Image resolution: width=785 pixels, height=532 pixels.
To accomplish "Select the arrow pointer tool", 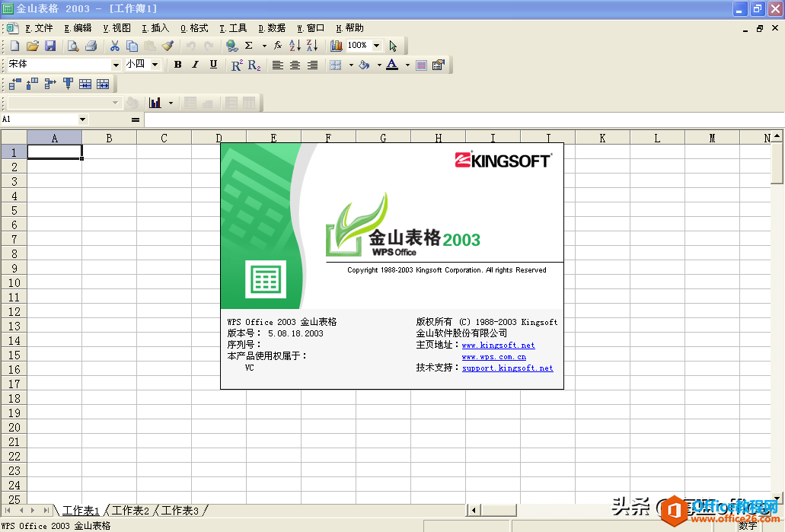I will pos(393,46).
